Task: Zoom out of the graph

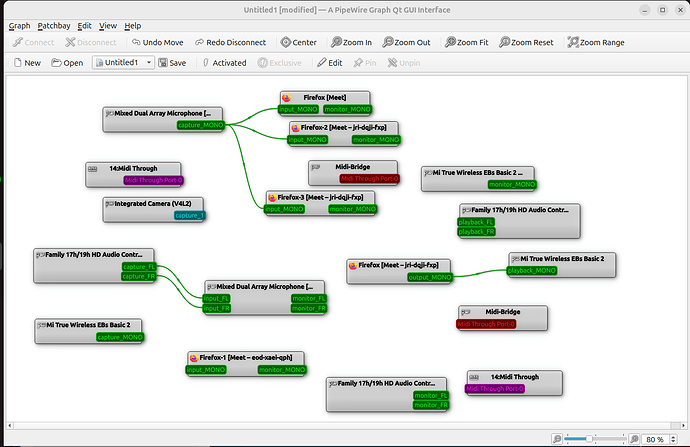Action: tap(407, 42)
